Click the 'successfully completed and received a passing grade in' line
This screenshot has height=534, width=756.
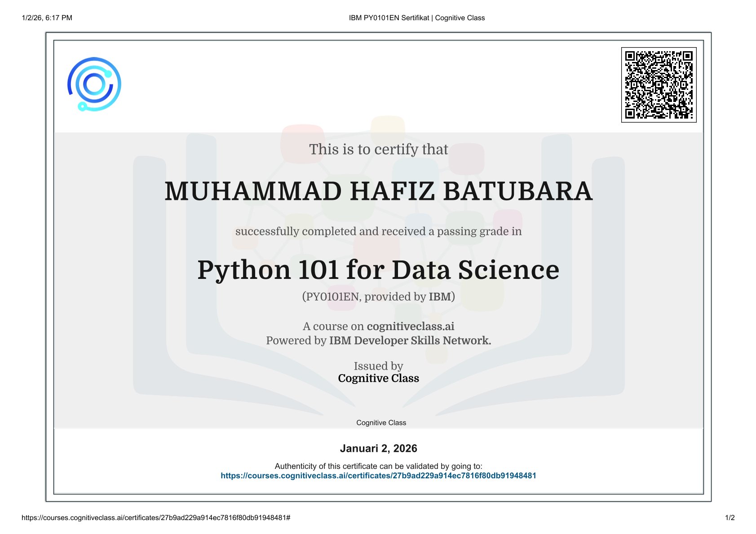[x=378, y=231]
